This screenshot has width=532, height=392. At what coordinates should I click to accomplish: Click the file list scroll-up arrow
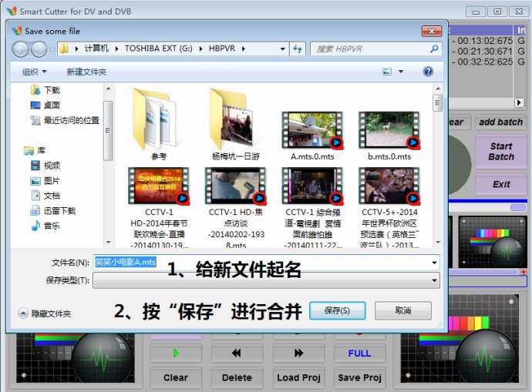coord(438,89)
